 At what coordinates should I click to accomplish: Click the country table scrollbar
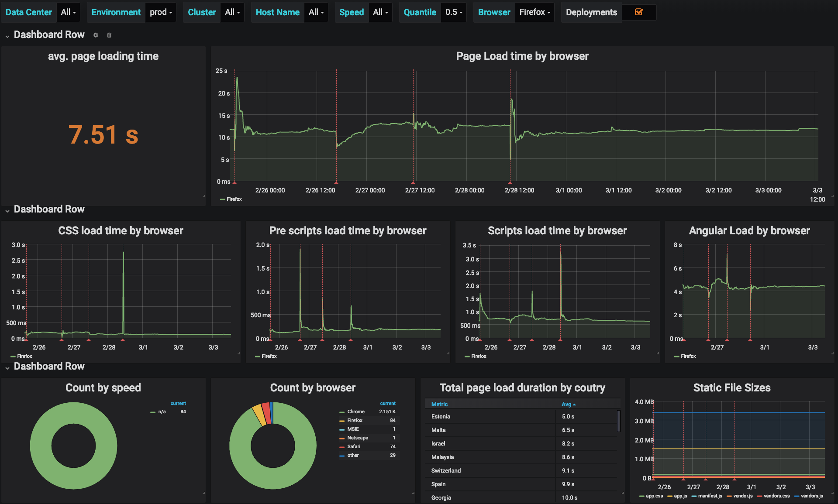[619, 421]
